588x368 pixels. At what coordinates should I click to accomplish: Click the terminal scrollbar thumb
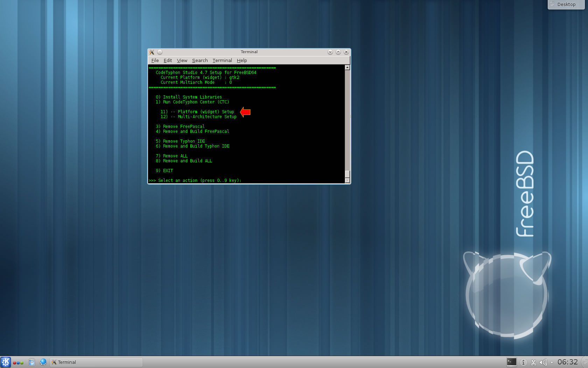[x=347, y=174]
